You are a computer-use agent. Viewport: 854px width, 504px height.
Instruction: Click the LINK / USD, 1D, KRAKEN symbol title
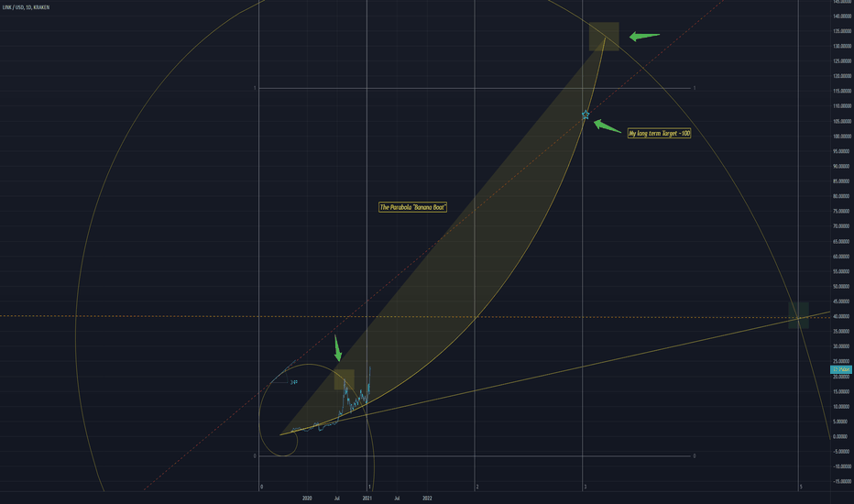coord(26,7)
